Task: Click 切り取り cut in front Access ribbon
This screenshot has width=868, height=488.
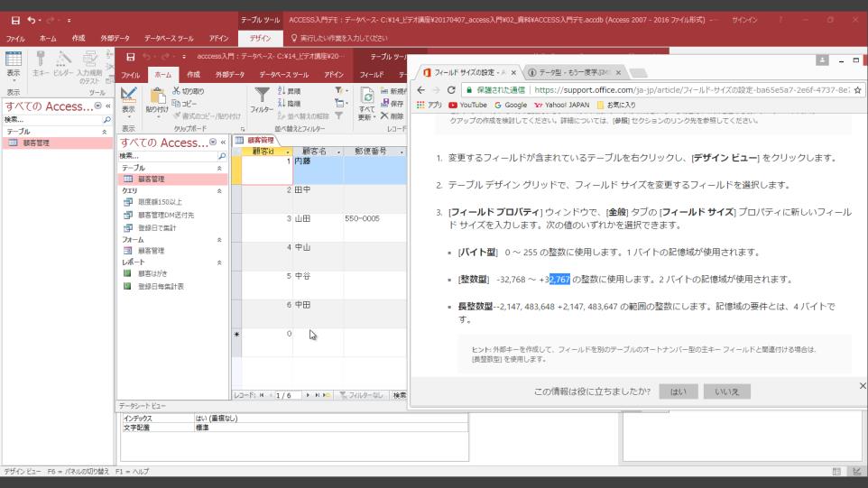Action: pyautogui.click(x=189, y=91)
